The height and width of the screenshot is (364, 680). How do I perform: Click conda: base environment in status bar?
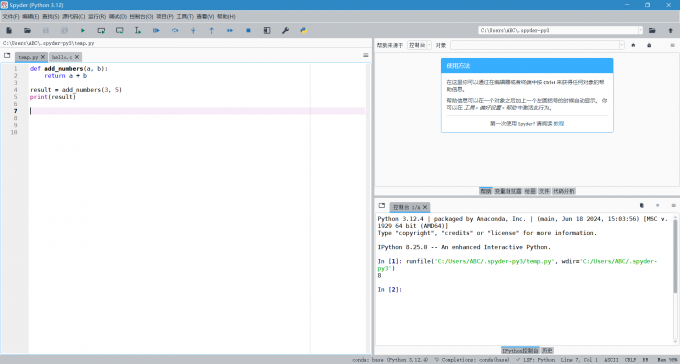pos(390,360)
